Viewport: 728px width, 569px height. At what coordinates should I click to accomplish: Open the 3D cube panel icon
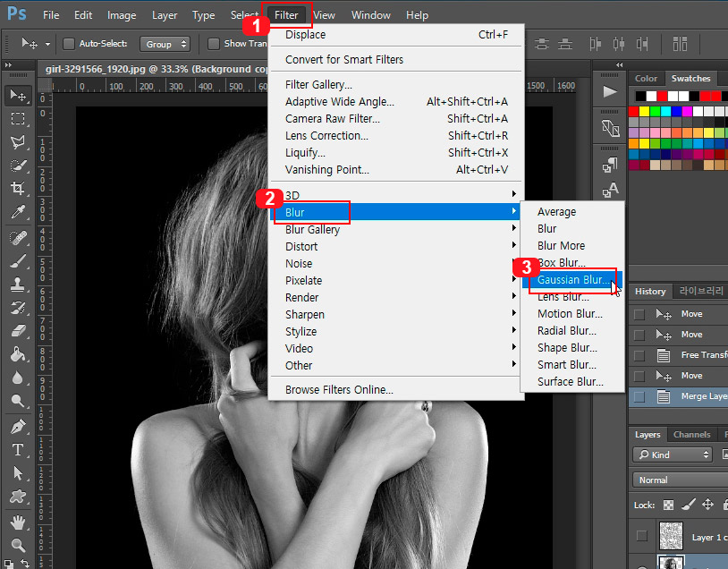coord(610,129)
